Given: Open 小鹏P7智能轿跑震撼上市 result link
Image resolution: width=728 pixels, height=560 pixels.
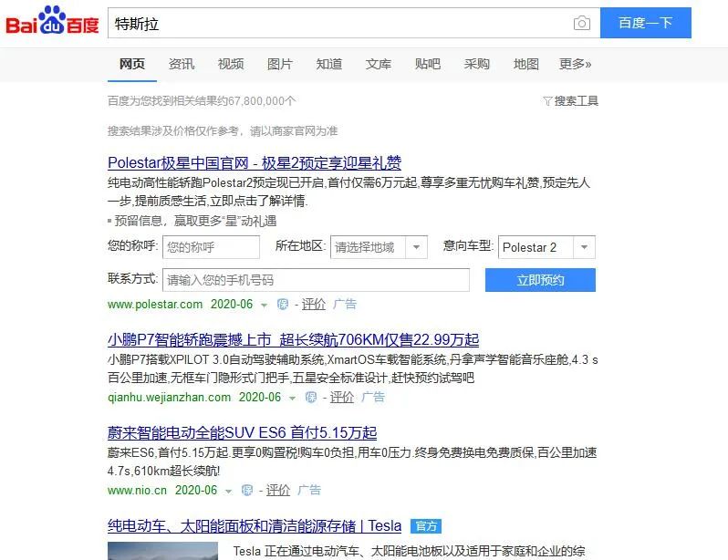Looking at the screenshot, I should point(294,340).
